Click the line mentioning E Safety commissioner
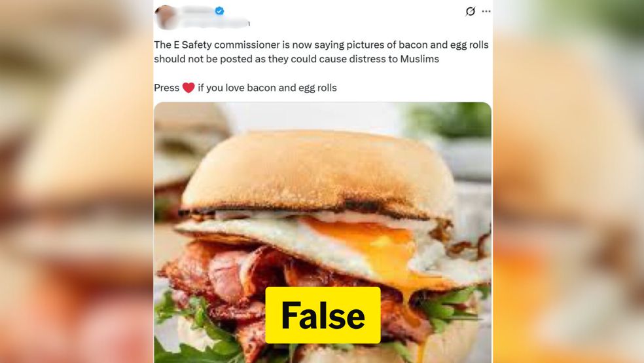This screenshot has width=644, height=363. (321, 45)
